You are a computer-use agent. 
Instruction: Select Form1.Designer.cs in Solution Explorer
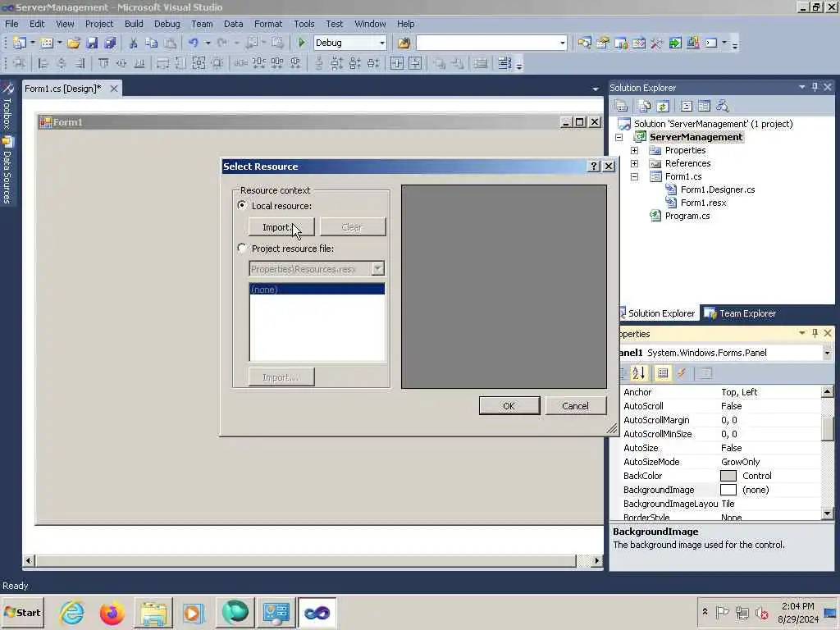coord(718,189)
